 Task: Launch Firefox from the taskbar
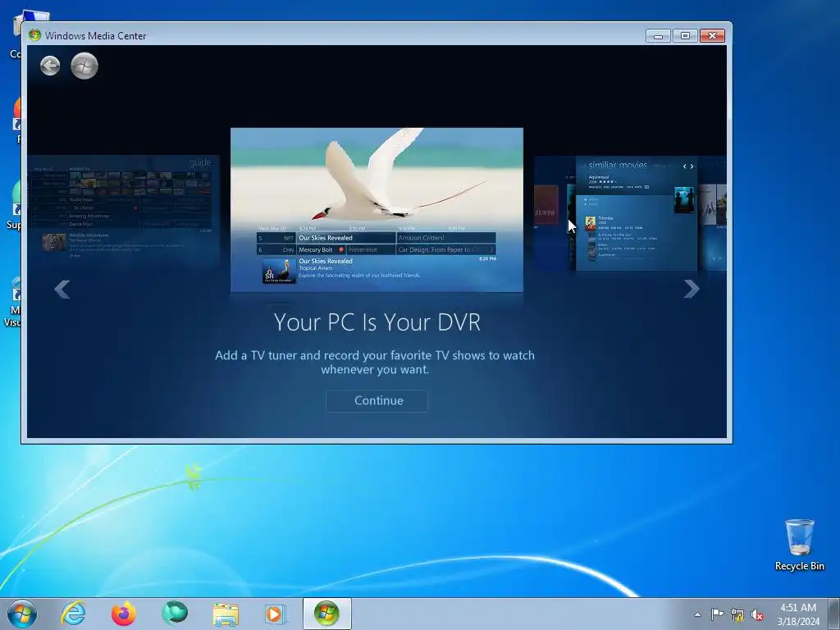pos(124,614)
